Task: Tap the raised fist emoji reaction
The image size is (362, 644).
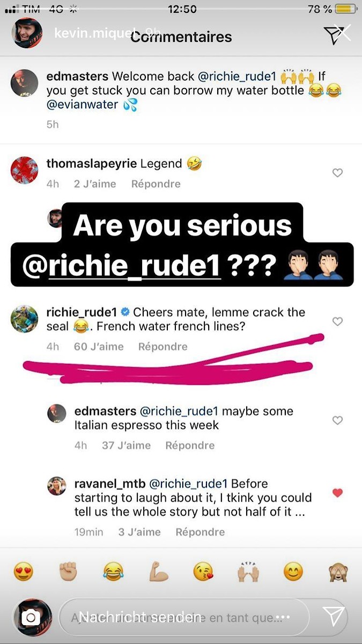Action: pyautogui.click(x=68, y=572)
